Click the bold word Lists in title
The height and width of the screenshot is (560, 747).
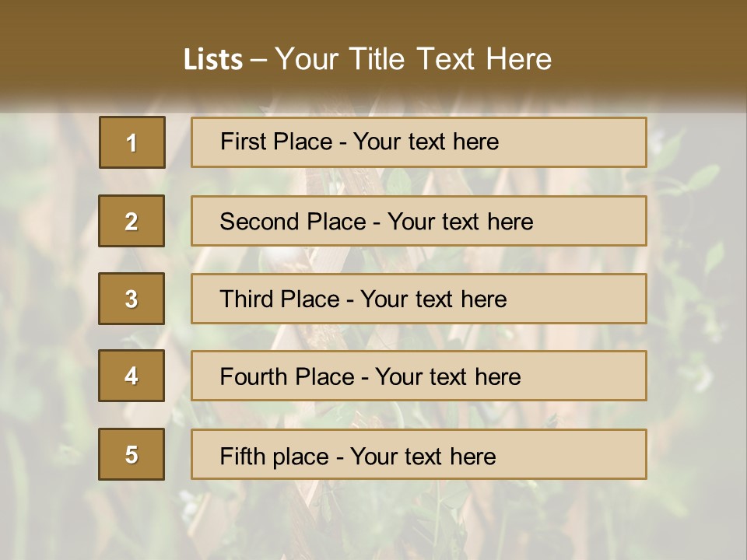pos(213,59)
